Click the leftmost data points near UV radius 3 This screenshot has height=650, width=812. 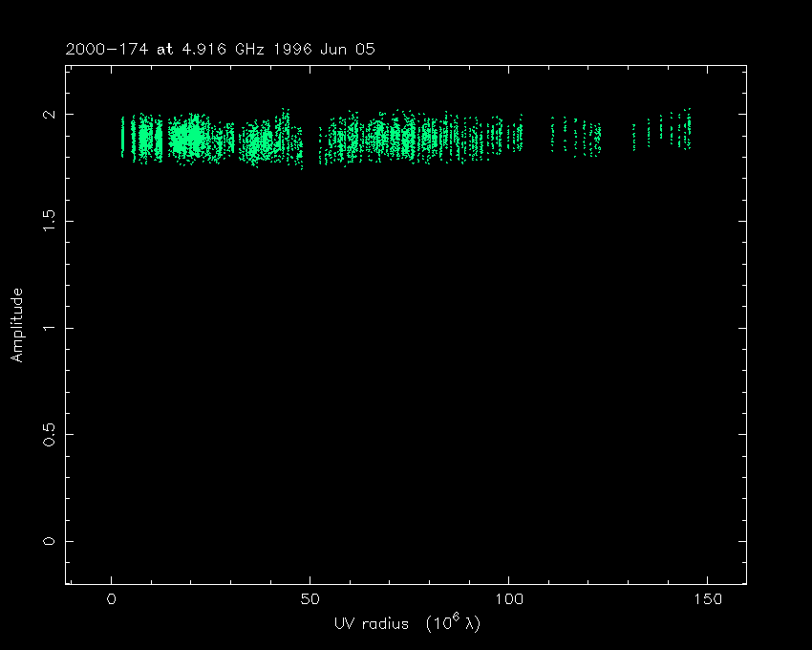click(x=123, y=139)
